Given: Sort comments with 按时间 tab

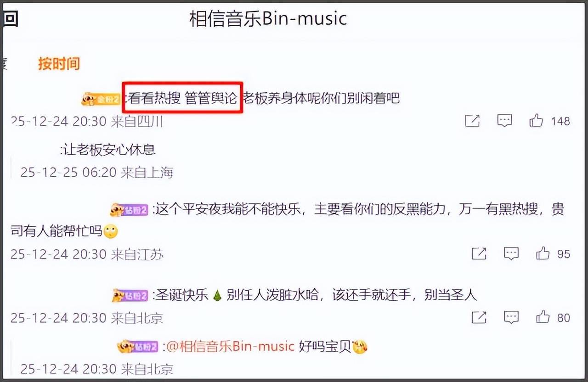Looking at the screenshot, I should point(59,64).
